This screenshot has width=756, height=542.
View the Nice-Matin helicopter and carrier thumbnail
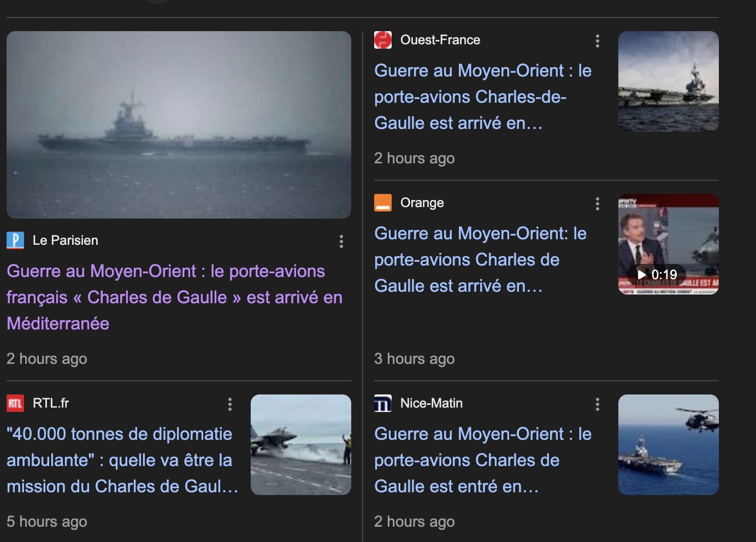tap(669, 445)
